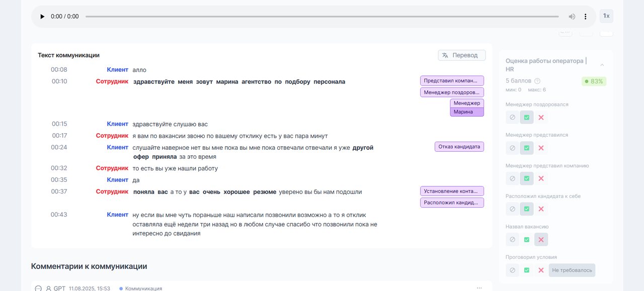The width and height of the screenshot is (644, 291).
Task: Open the Представил компан... tag
Action: click(452, 80)
